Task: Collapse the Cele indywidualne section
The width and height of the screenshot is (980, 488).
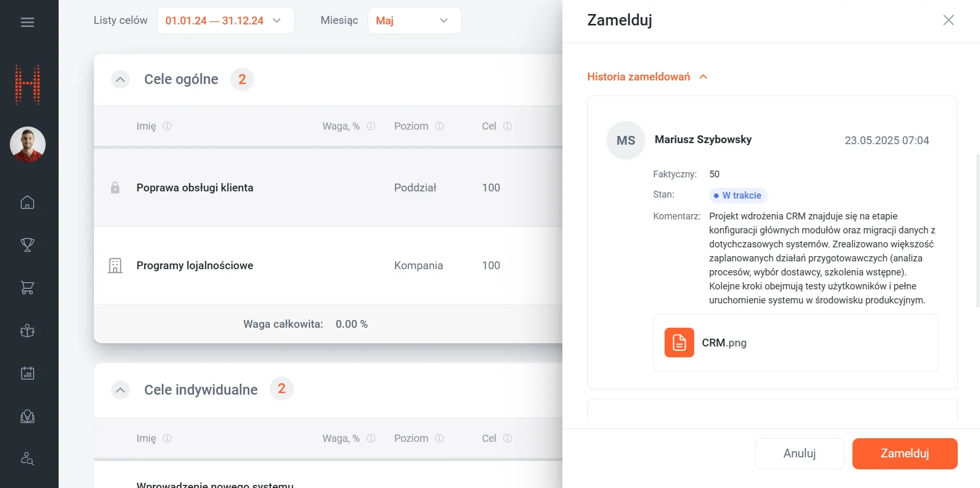Action: coord(120,390)
